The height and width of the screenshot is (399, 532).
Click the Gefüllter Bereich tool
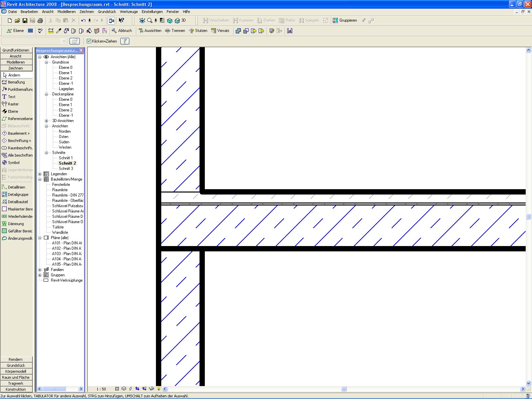tap(17, 231)
